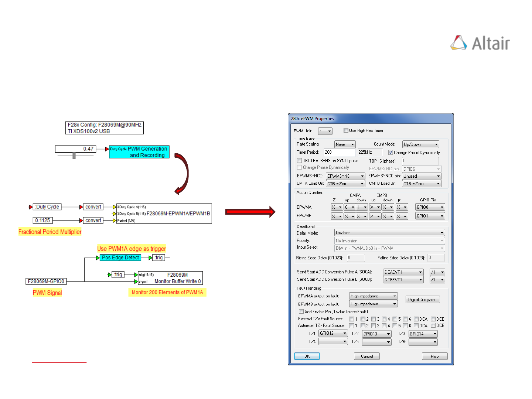Open the Count Mode Up/Down dropdown
The width and height of the screenshot is (532, 399).
point(420,144)
